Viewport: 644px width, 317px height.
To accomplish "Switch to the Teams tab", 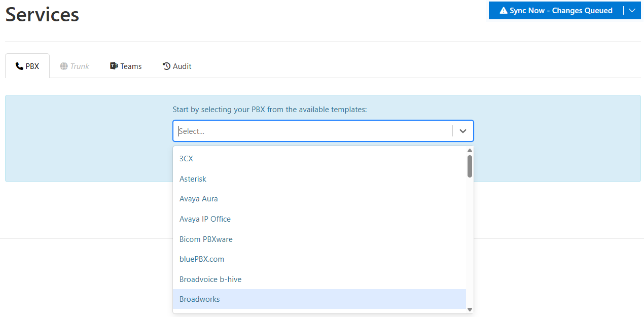I will tap(126, 66).
